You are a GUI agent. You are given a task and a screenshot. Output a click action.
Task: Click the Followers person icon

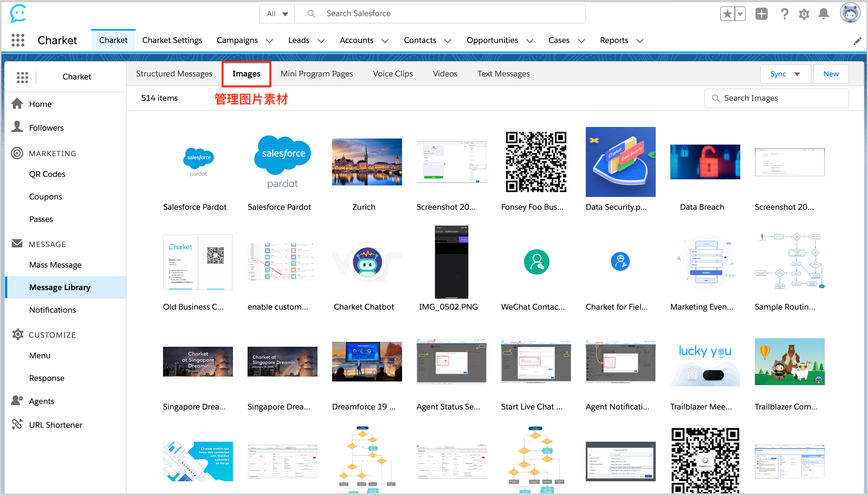[x=17, y=126]
